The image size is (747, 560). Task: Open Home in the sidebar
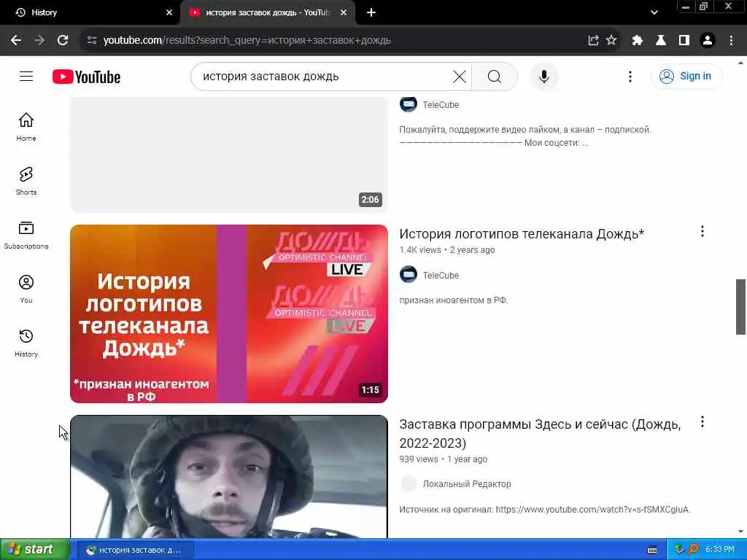pyautogui.click(x=26, y=127)
